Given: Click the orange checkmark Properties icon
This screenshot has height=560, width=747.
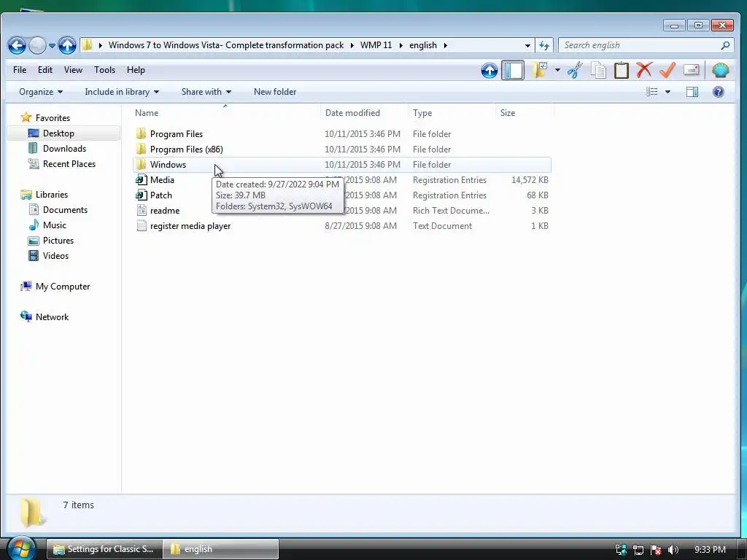Looking at the screenshot, I should tap(667, 71).
